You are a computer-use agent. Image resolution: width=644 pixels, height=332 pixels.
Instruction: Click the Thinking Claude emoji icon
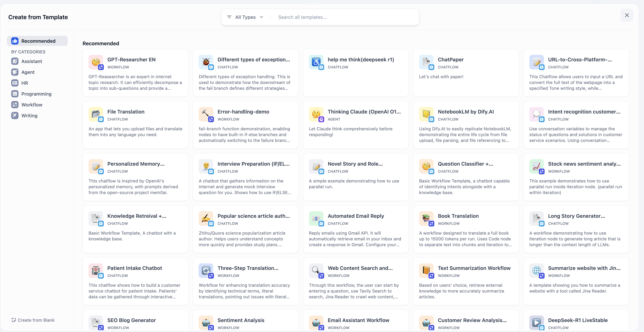point(316,114)
